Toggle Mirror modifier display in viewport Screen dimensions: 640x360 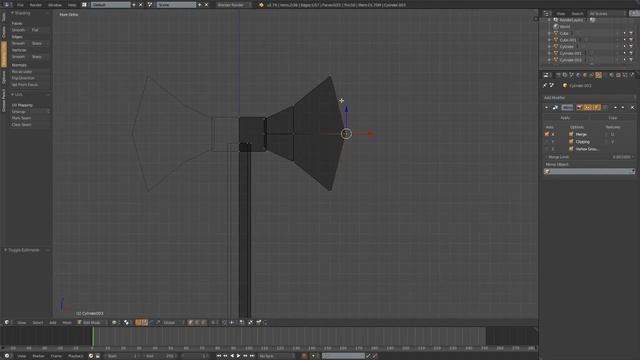(x=588, y=107)
